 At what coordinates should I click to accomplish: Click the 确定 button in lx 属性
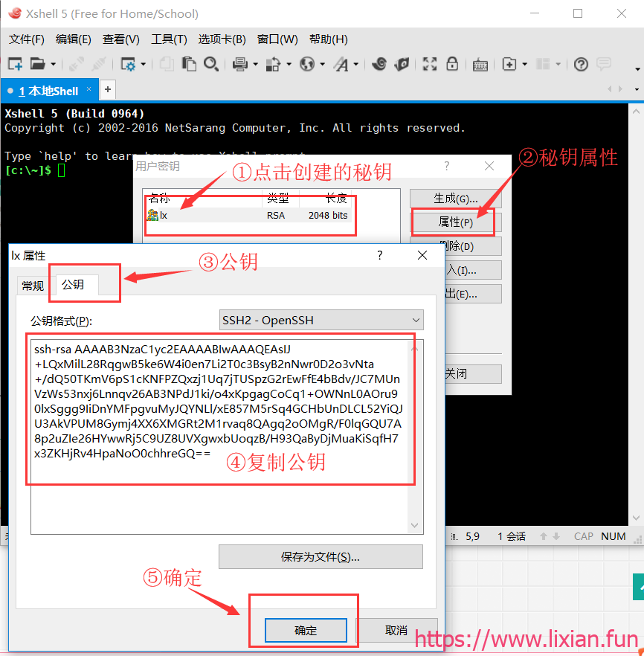coord(306,631)
